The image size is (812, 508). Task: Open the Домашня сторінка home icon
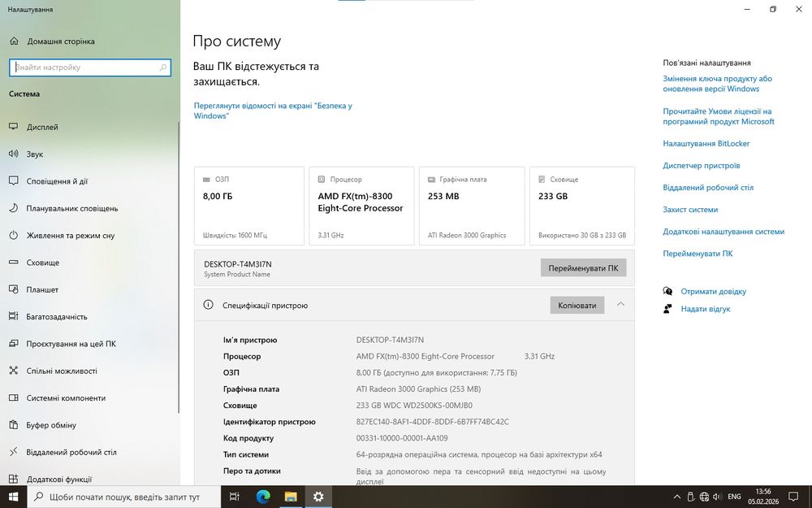point(14,41)
